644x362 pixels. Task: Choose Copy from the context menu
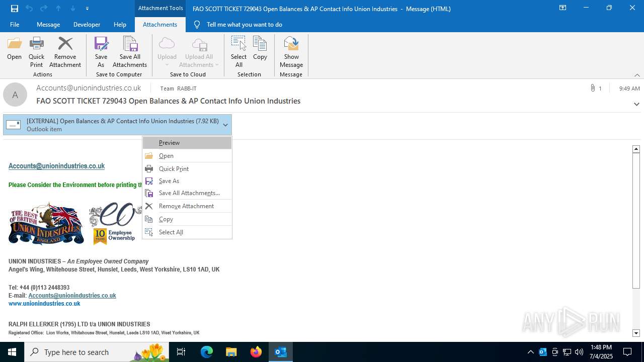pos(187,219)
